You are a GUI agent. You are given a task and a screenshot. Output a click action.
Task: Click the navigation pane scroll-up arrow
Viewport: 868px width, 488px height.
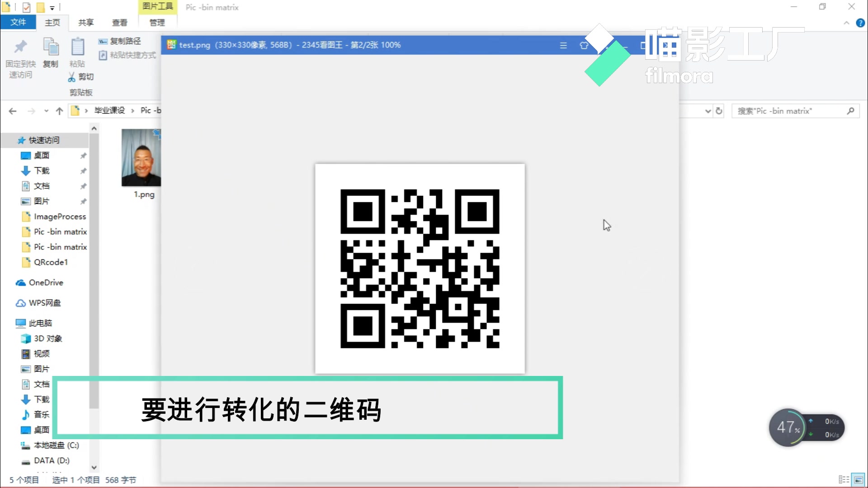coord(94,129)
